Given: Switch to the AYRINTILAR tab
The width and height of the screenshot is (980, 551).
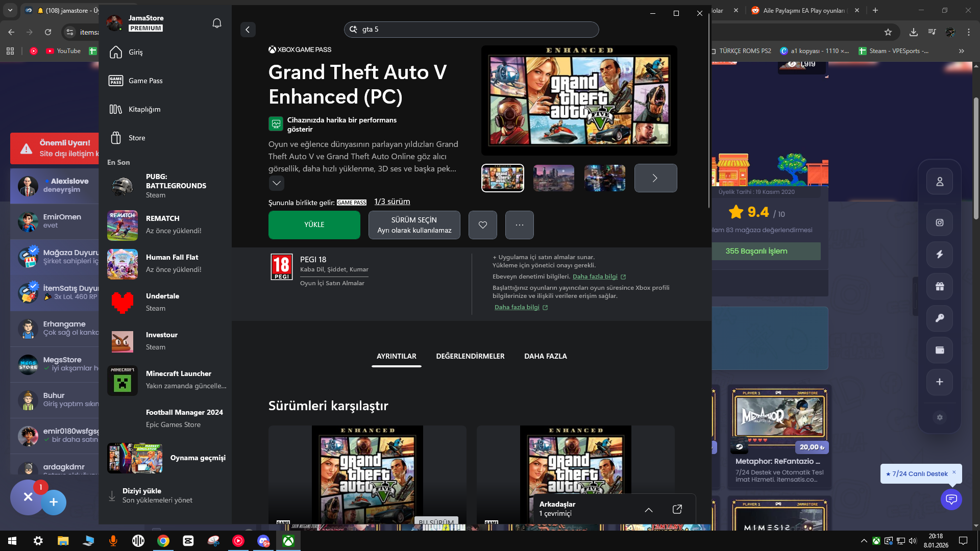Looking at the screenshot, I should 397,356.
